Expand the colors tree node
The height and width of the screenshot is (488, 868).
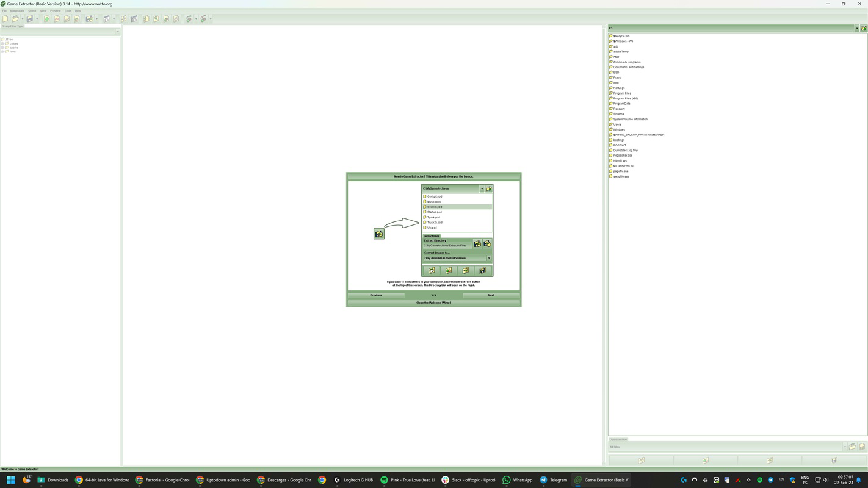click(x=2, y=43)
